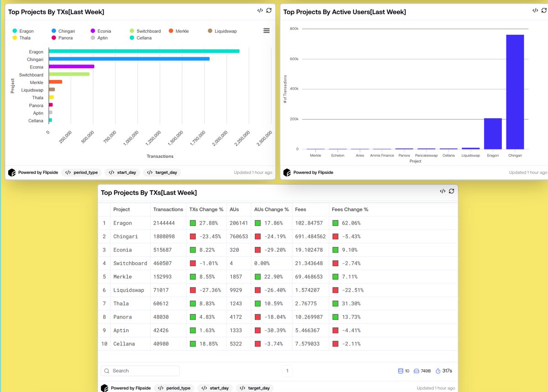
Task: Click Eragon transactions value 2144444
Action: (x=168, y=223)
